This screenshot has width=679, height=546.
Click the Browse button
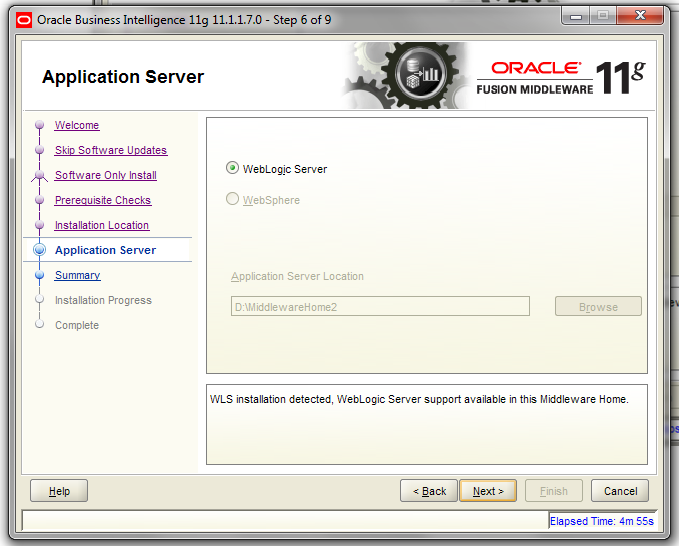(598, 307)
